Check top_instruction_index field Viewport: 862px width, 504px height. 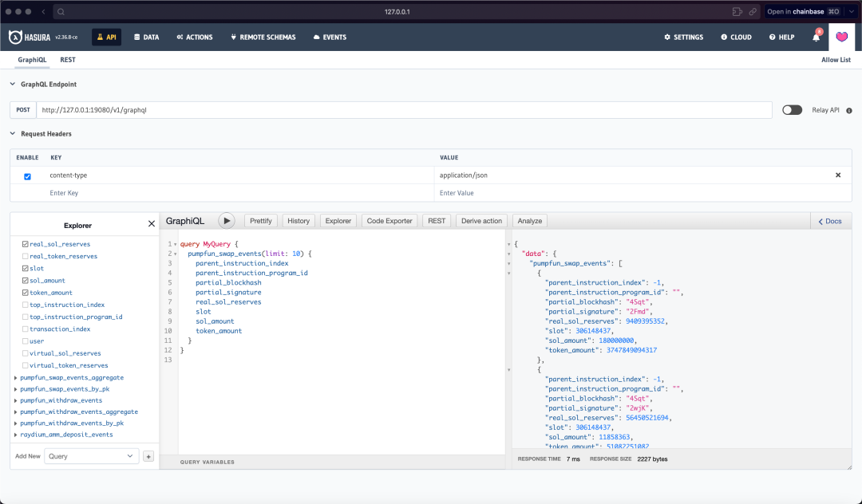click(26, 305)
